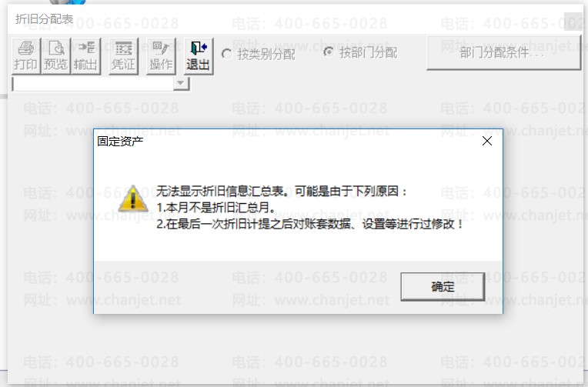Expand the combo box arrow below the toolbar
The image size is (588, 387).
point(181,83)
